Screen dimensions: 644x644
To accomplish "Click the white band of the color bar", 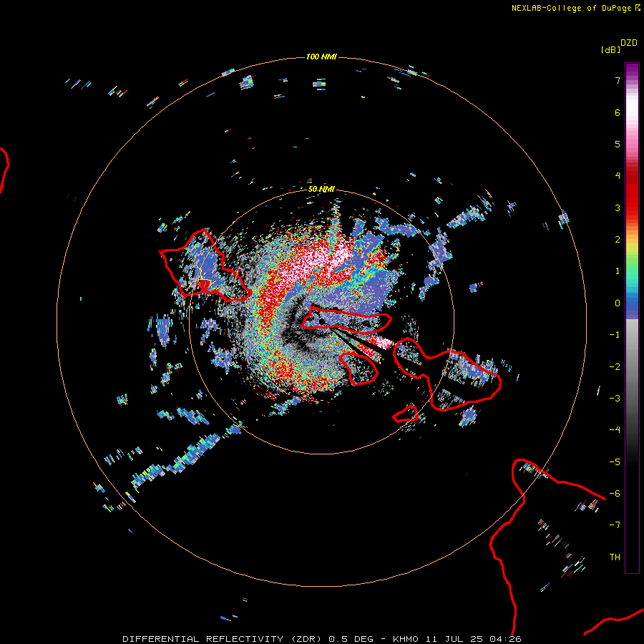I will pos(632,107).
